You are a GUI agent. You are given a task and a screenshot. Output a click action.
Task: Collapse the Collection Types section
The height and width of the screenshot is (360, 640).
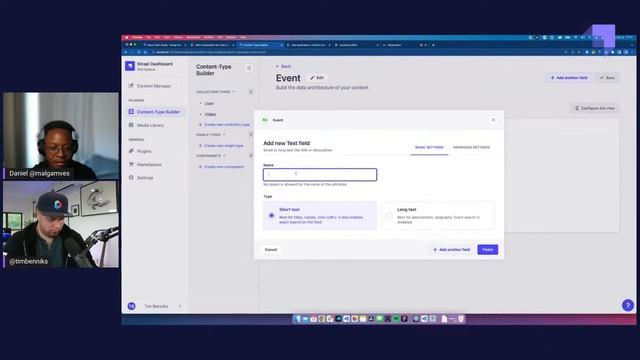(216, 92)
